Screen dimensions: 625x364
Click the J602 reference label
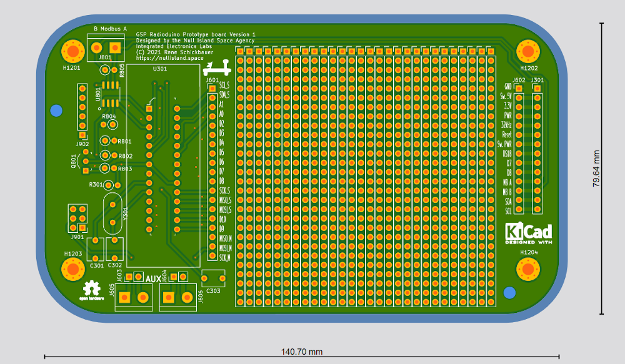click(519, 80)
